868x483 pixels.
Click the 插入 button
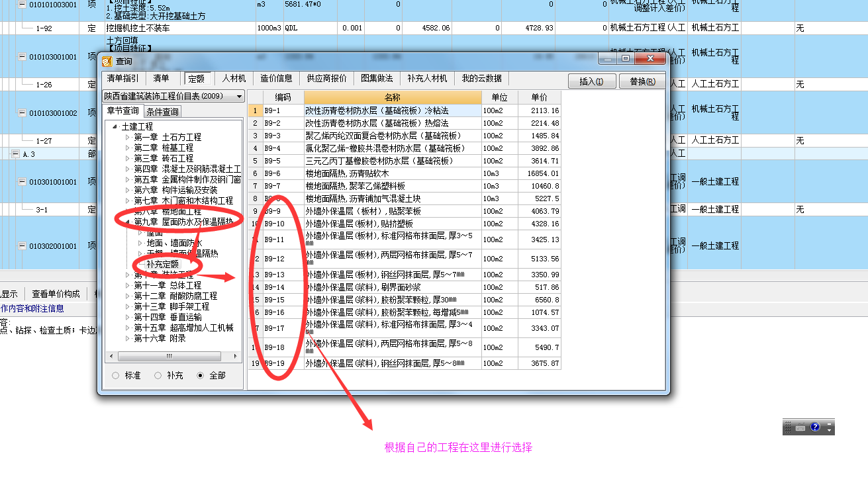click(x=592, y=81)
